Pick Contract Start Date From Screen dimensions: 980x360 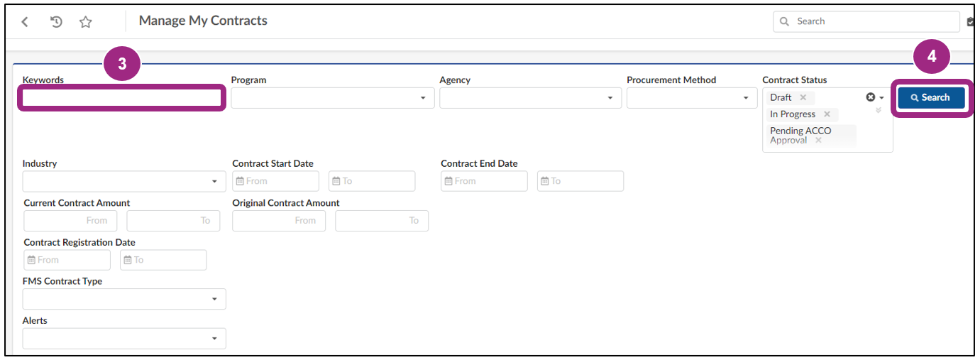point(275,181)
